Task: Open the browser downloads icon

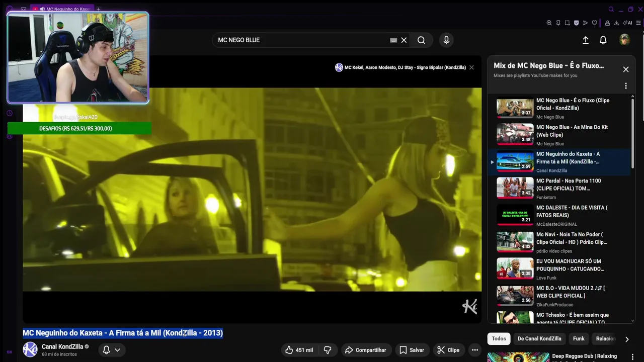Action: click(616, 23)
